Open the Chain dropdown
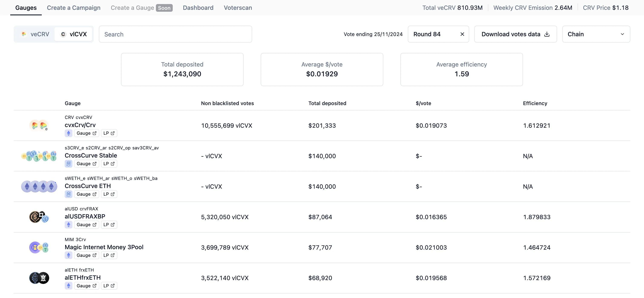 point(596,34)
